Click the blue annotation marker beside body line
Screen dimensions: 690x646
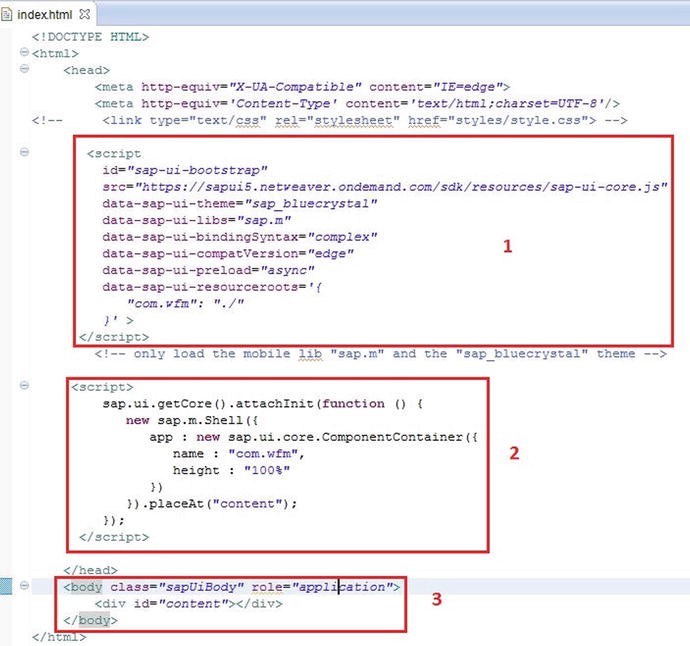coord(6,586)
